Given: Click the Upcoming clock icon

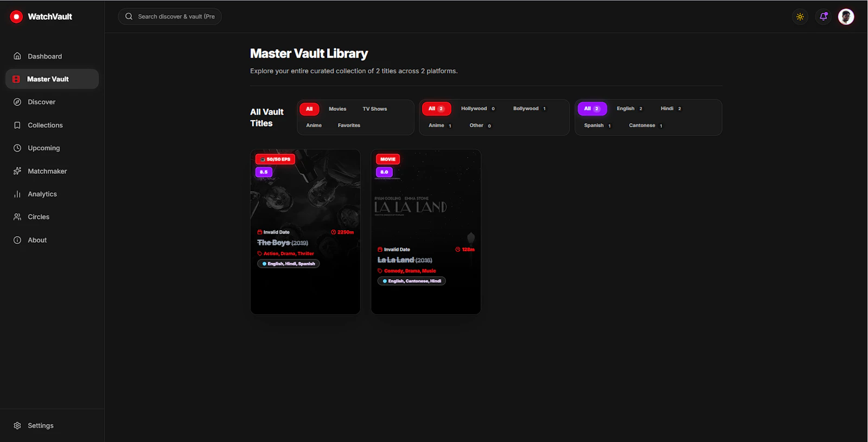Looking at the screenshot, I should pyautogui.click(x=17, y=148).
